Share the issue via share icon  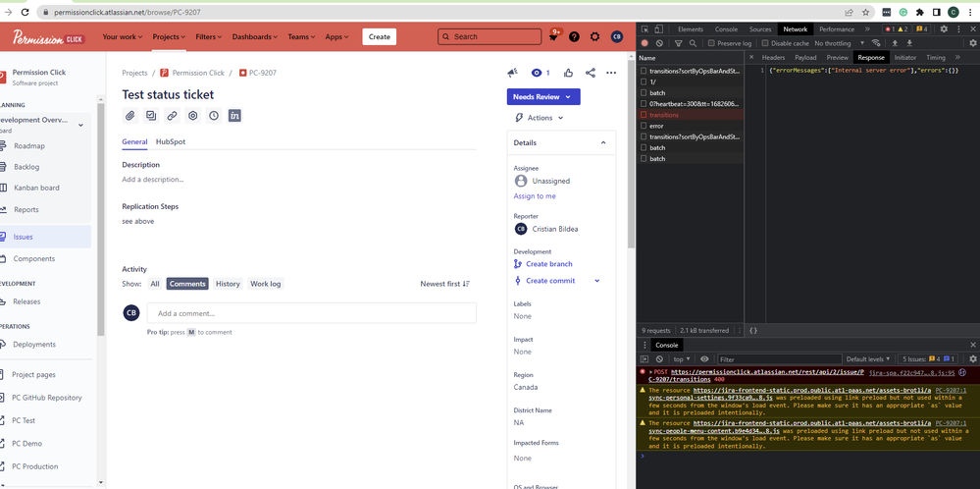click(x=590, y=73)
